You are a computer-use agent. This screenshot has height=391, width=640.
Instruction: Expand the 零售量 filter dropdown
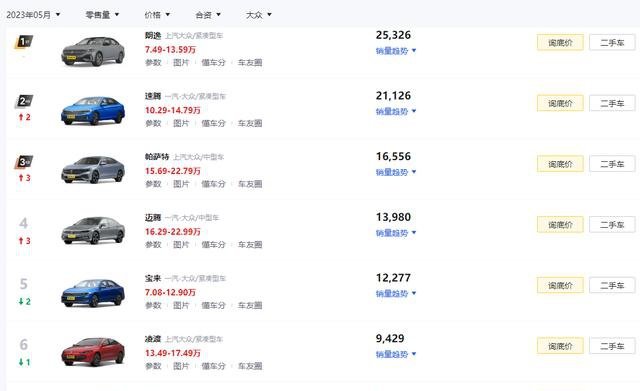(102, 15)
